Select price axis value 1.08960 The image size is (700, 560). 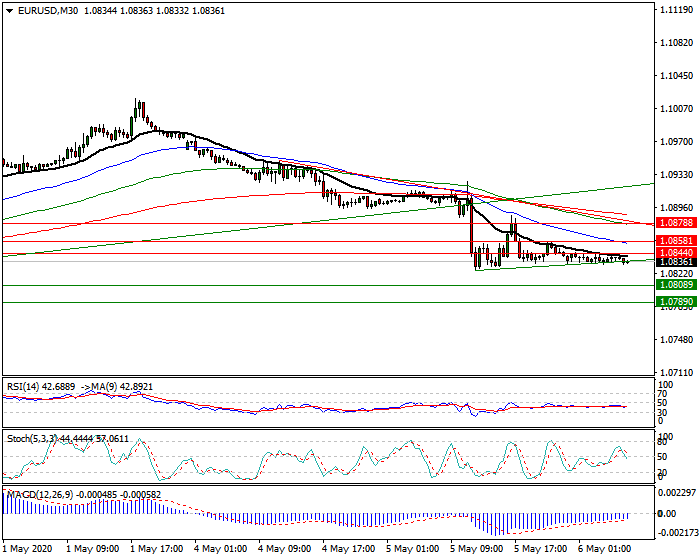pyautogui.click(x=677, y=208)
